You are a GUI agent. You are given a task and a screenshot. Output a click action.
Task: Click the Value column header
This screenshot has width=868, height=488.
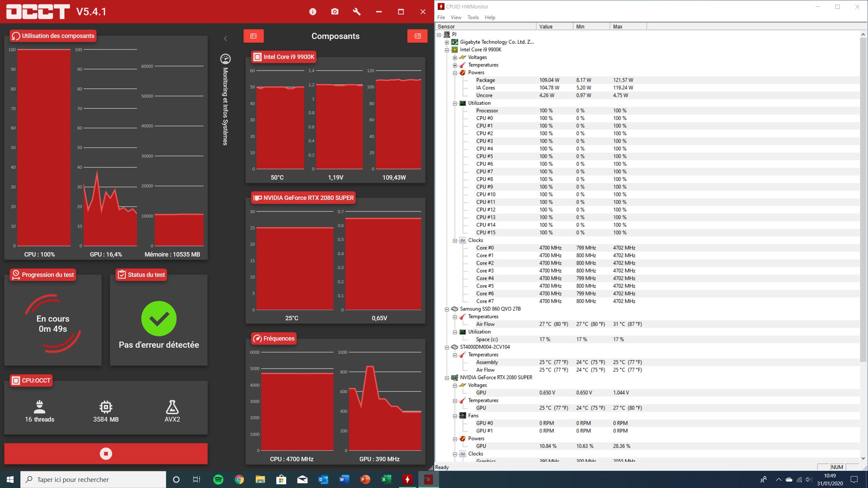pos(554,26)
